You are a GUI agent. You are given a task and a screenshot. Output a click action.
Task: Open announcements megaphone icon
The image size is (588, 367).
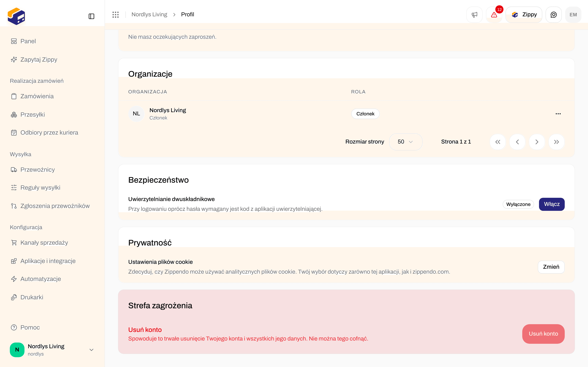(x=474, y=14)
